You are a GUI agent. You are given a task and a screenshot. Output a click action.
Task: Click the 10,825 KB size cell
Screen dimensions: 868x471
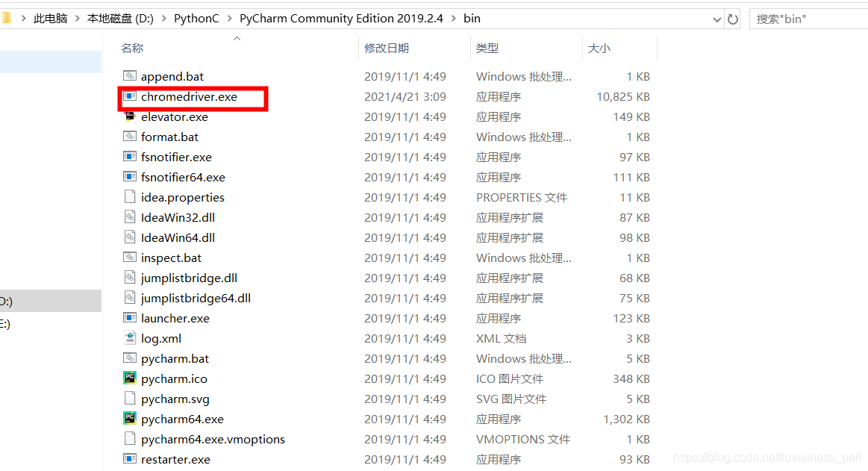coord(622,96)
